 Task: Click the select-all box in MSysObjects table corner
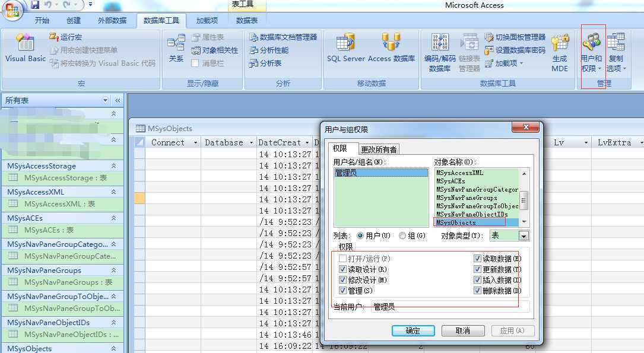pos(139,142)
